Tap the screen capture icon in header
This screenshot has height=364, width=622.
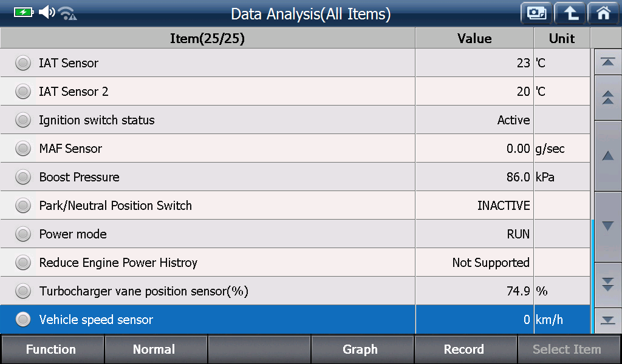point(536,13)
